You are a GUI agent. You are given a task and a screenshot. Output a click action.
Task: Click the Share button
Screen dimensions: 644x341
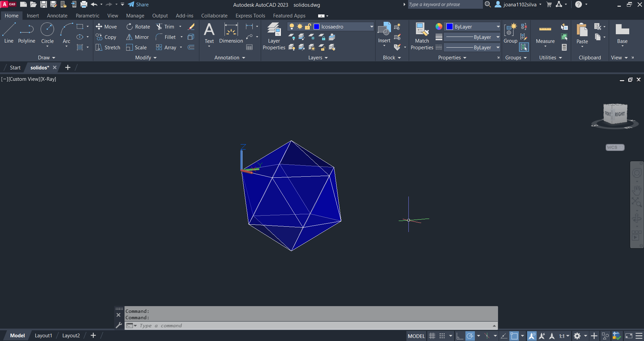[138, 5]
